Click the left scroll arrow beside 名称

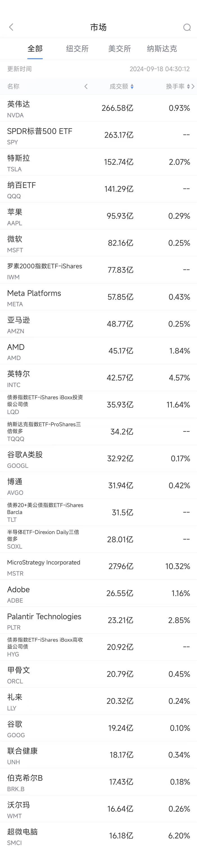(86, 87)
